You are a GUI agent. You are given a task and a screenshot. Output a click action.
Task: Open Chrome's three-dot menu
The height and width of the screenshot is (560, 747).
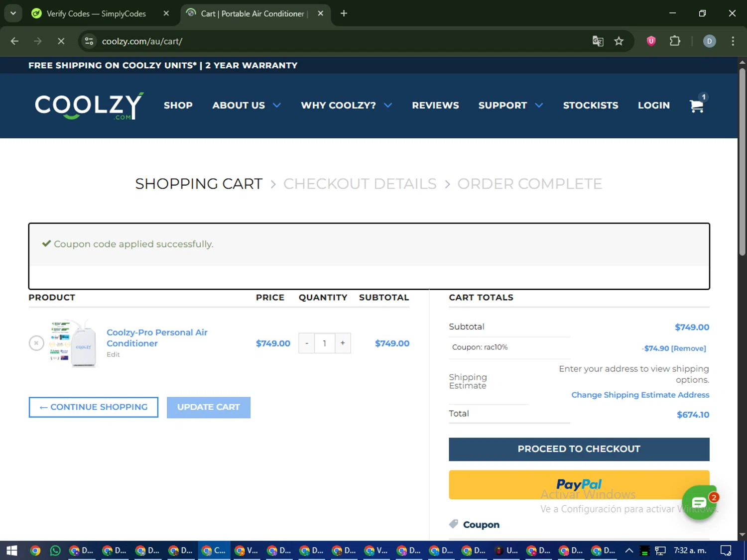point(733,41)
